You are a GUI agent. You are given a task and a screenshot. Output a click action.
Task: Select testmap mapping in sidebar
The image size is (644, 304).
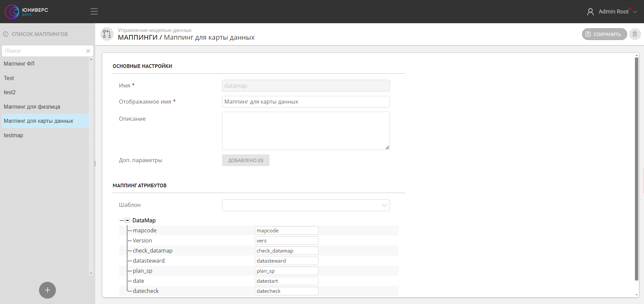coord(13,135)
